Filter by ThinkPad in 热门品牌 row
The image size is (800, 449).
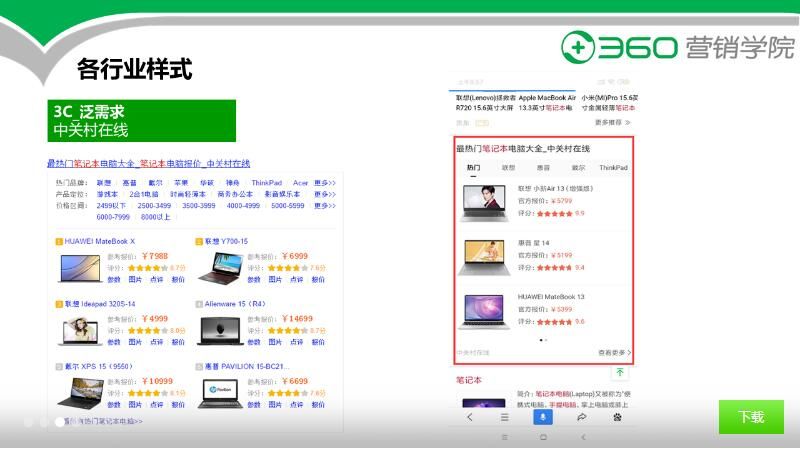pyautogui.click(x=266, y=183)
